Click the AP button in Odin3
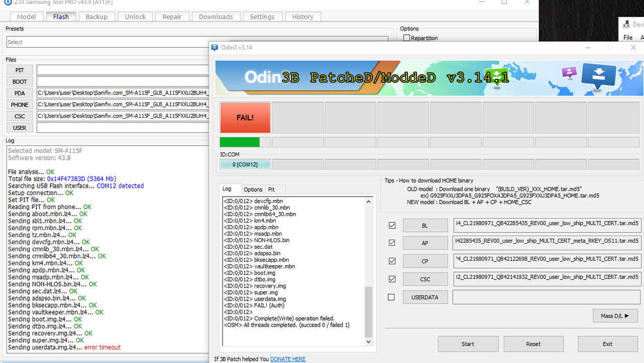The height and width of the screenshot is (363, 644). point(425,243)
